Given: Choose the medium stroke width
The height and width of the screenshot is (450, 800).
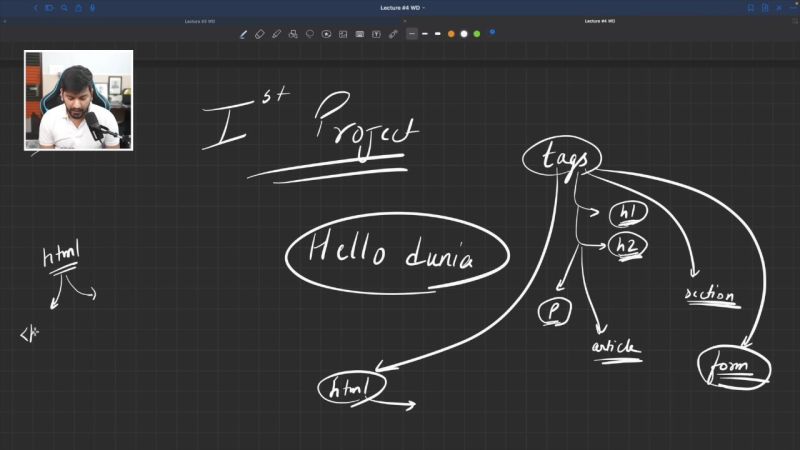Looking at the screenshot, I should click(424, 34).
